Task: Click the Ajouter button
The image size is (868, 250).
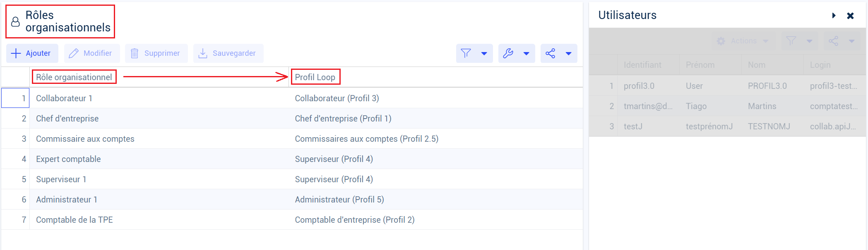Action: pos(32,53)
